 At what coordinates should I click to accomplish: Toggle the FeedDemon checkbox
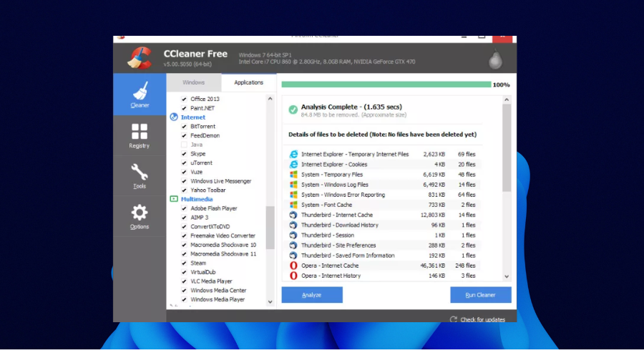184,135
